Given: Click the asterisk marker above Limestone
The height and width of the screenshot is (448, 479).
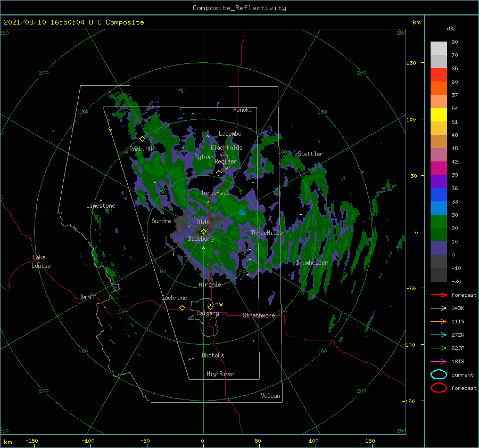Looking at the screenshot, I should tap(101, 201).
